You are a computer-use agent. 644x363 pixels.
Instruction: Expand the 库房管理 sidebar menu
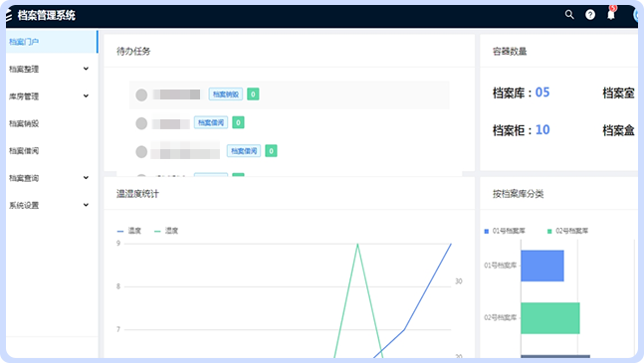[x=49, y=96]
